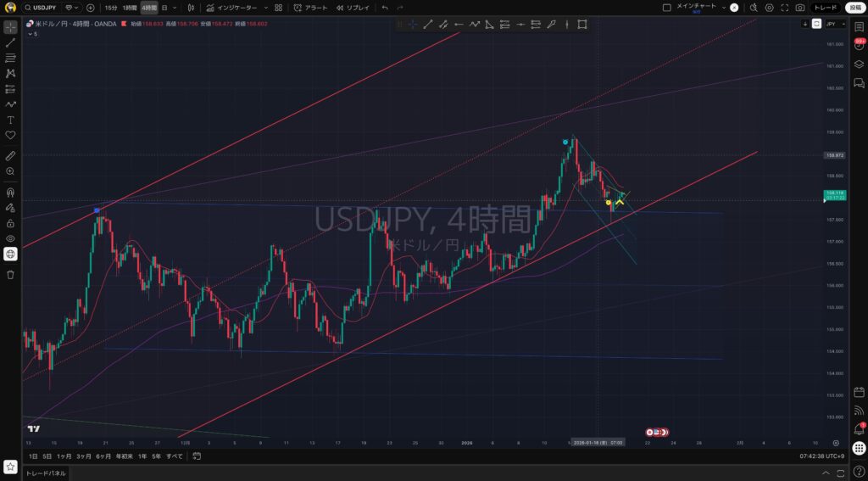Open the Elliott wave tools in left sidebar
The width and height of the screenshot is (868, 481).
click(10, 104)
